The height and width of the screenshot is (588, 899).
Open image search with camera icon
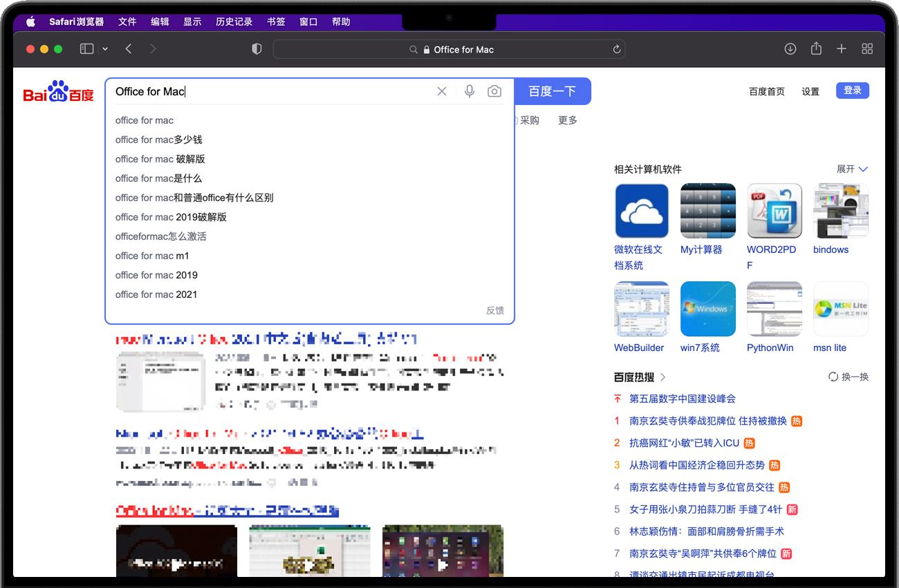tap(494, 91)
